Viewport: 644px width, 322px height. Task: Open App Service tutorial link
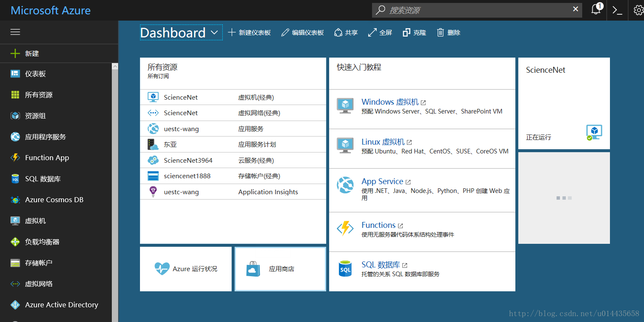tap(386, 181)
